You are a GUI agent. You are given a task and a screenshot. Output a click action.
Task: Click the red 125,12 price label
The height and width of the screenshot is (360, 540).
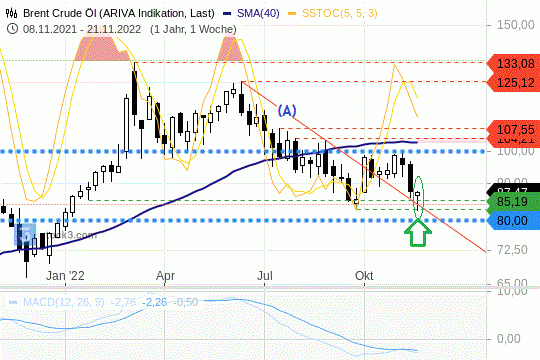513,83
